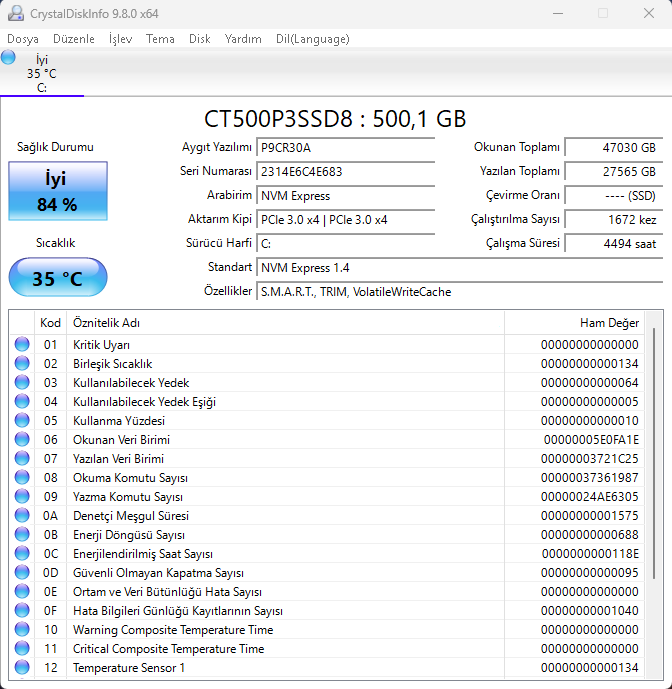Click the status orb for Enerji Döngüsü Sayısı
This screenshot has height=689, width=672.
(22, 534)
